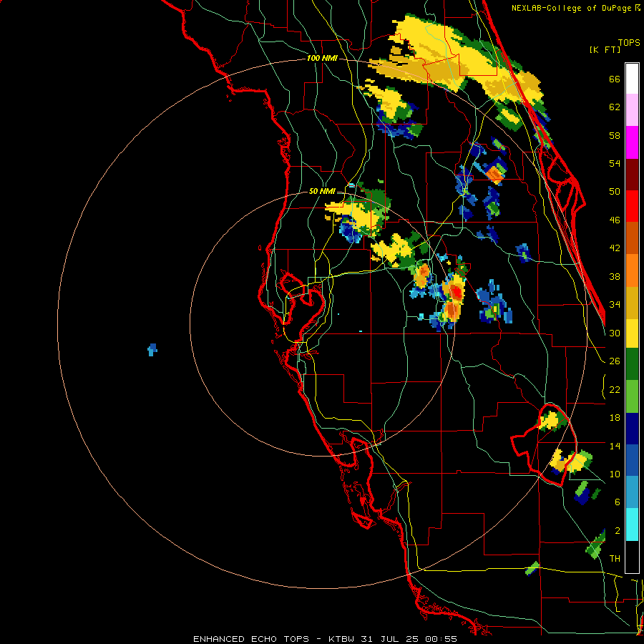The image size is (644, 644).
Task: Select the 42 legend value
Action: click(x=615, y=248)
